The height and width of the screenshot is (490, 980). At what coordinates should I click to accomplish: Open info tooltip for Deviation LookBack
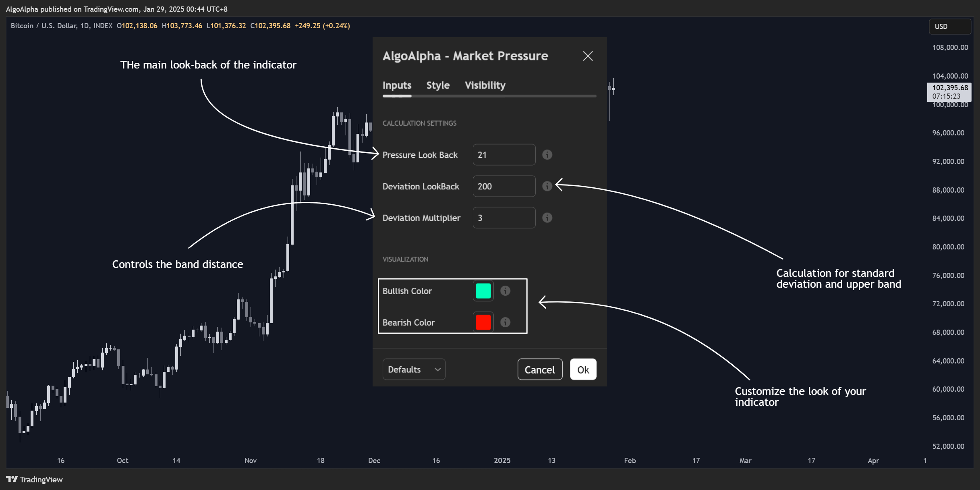point(547,186)
